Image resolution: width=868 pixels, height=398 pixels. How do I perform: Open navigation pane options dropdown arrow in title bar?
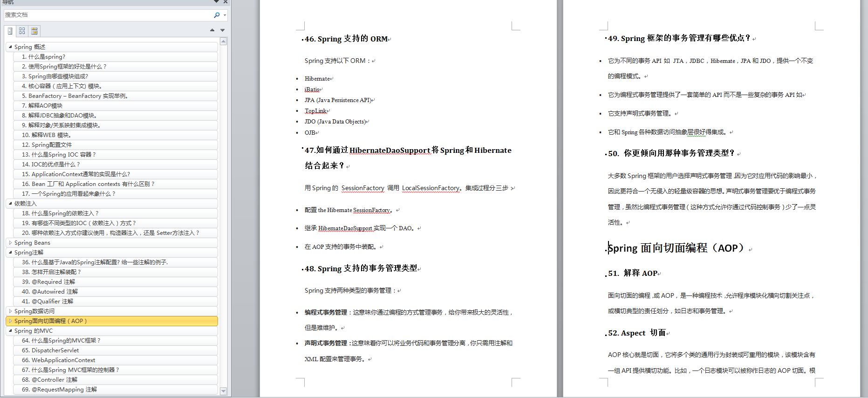(x=216, y=2)
